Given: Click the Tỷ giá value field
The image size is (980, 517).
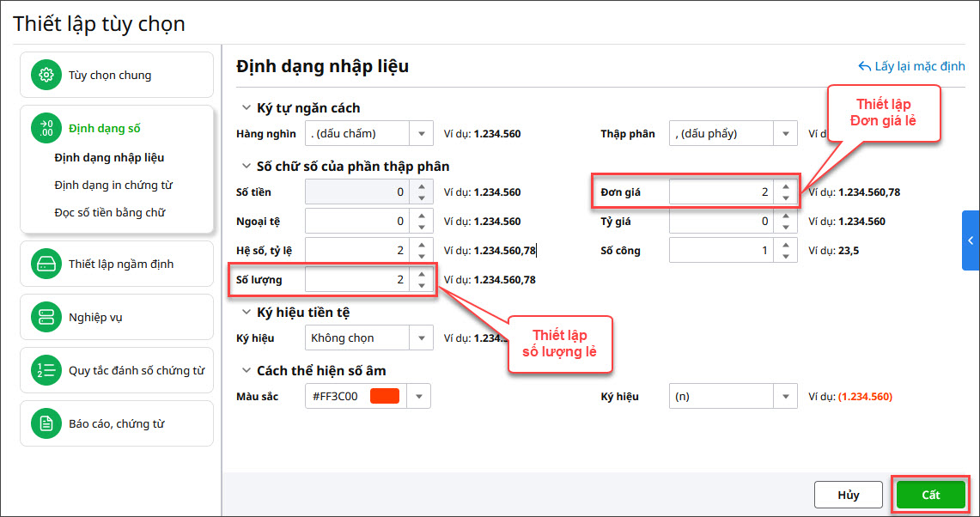Looking at the screenshot, I should [721, 222].
